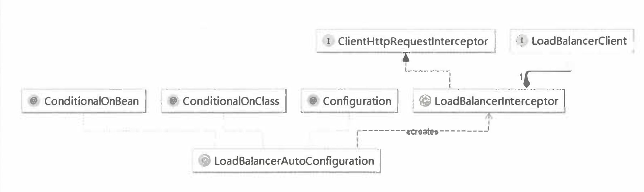Select the LoadBalancerClient node label
The width and height of the screenshot is (644, 192).
coord(579,41)
